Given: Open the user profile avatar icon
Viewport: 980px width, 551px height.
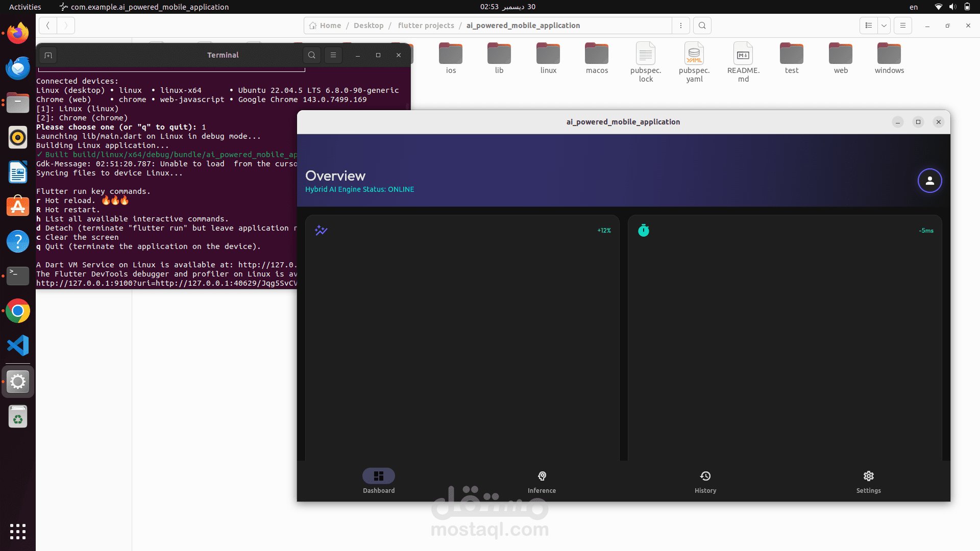Looking at the screenshot, I should (929, 181).
